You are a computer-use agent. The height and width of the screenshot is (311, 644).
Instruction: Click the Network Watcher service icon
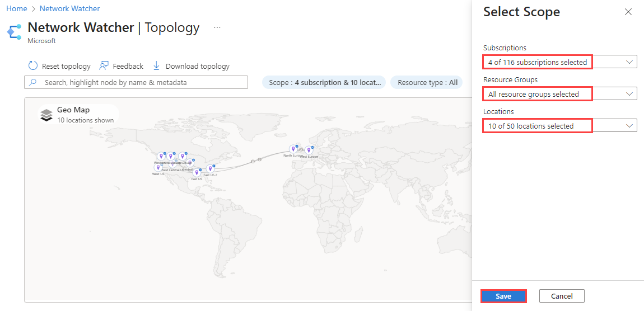pos(14,32)
